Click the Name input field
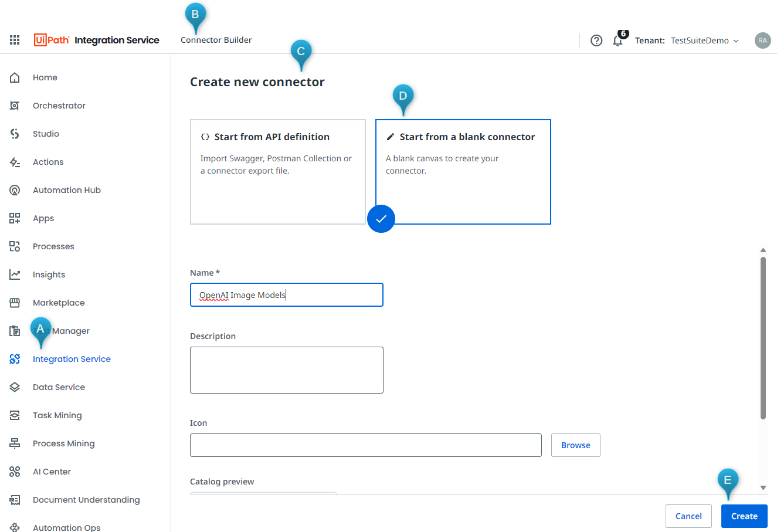The width and height of the screenshot is (777, 532). coord(287,295)
